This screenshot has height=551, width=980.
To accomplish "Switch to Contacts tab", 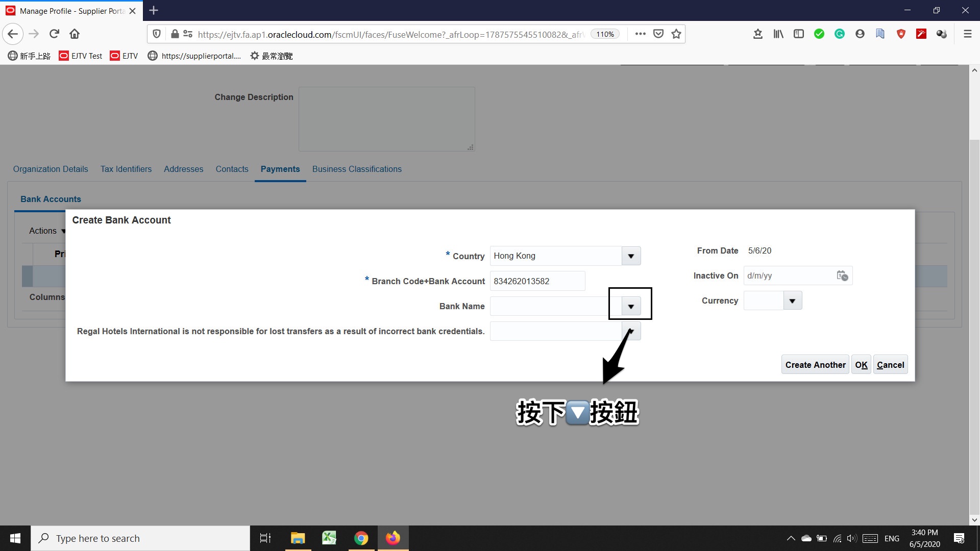I will click(232, 169).
